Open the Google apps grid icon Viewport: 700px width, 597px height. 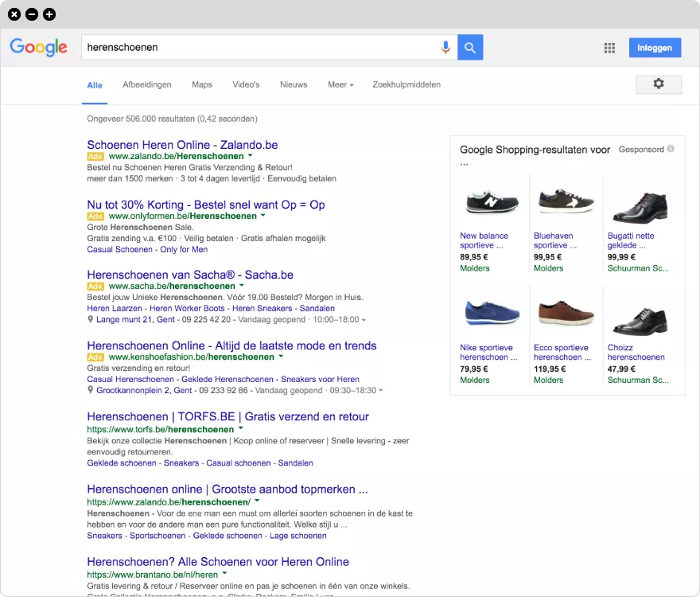[x=609, y=48]
